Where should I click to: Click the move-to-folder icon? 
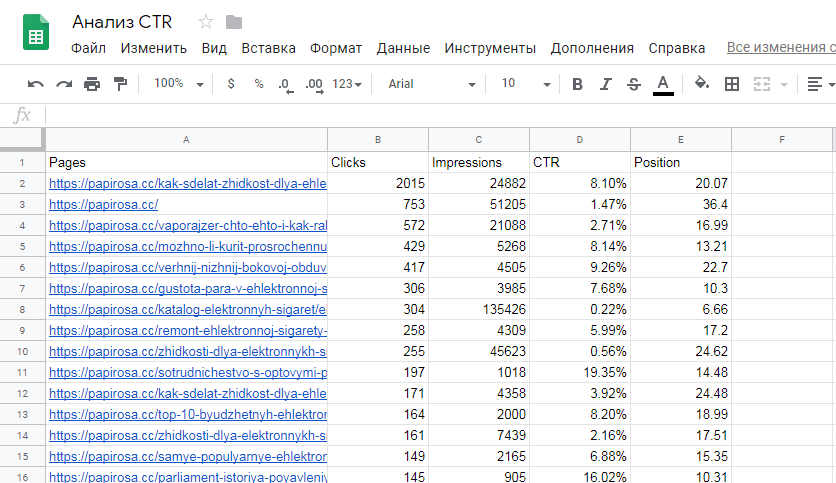pos(234,22)
